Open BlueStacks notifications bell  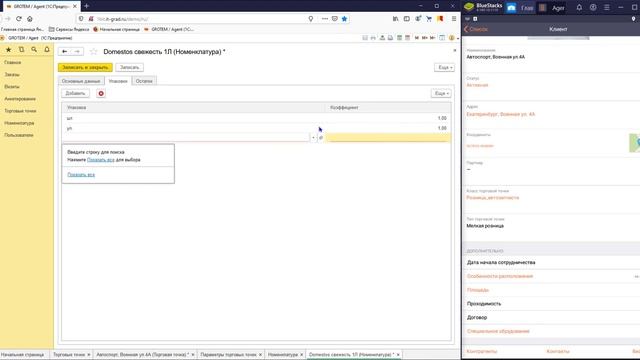pyautogui.click(x=579, y=7)
